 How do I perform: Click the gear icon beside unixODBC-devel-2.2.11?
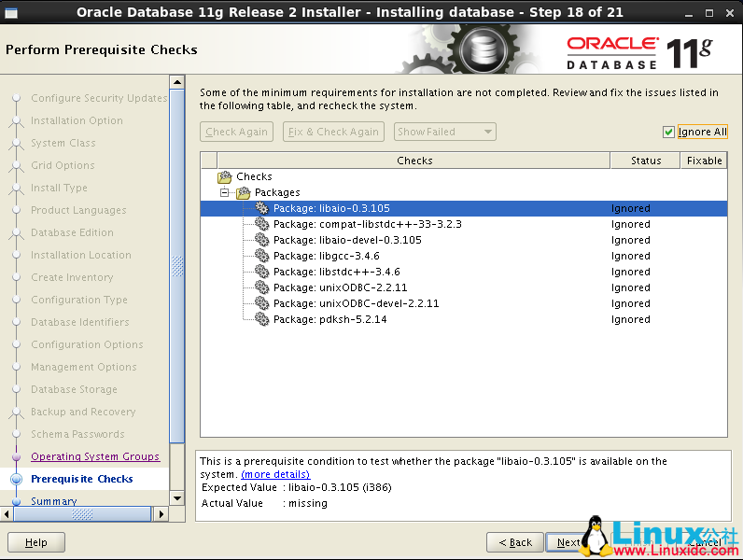tap(261, 303)
